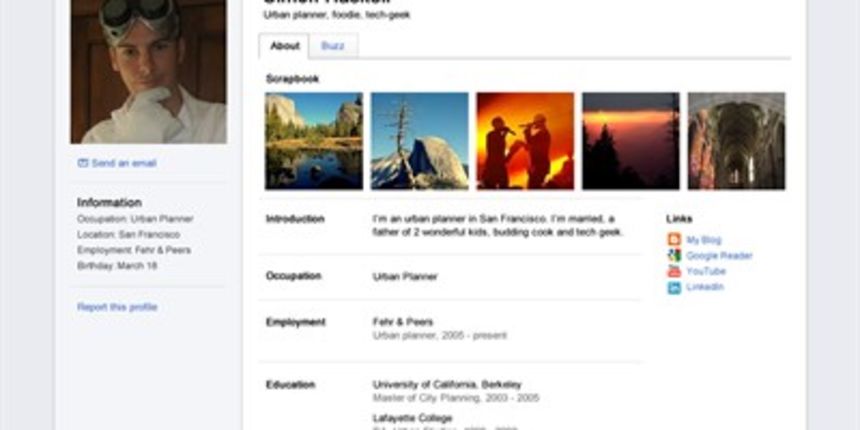Click the LinkedIn icon in Links
This screenshot has height=430, width=860.
674,287
